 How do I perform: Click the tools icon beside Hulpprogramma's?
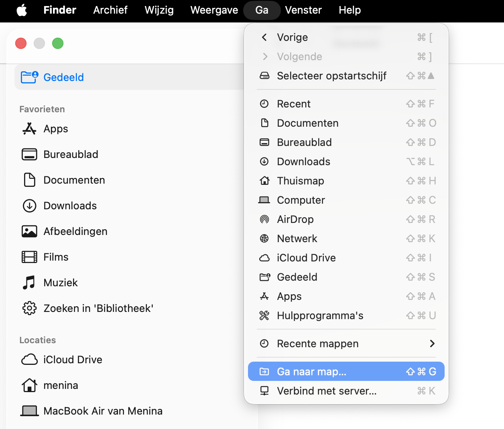point(264,316)
